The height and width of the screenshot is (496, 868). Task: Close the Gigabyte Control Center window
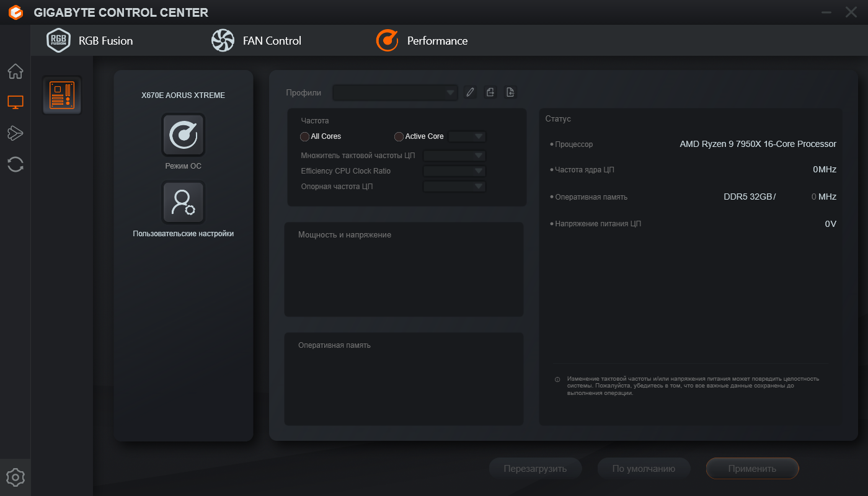pos(851,12)
